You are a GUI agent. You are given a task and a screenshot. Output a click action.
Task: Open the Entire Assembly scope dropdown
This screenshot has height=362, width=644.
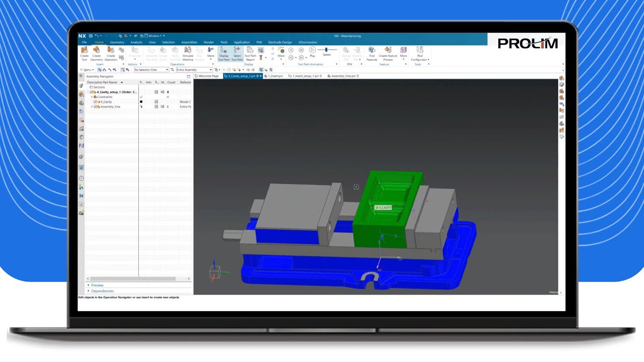click(194, 70)
